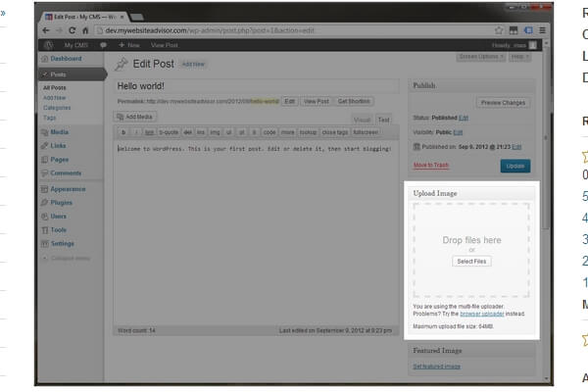This screenshot has height=392, width=588.
Task: Click the Get Shortlink button
Action: click(x=354, y=101)
